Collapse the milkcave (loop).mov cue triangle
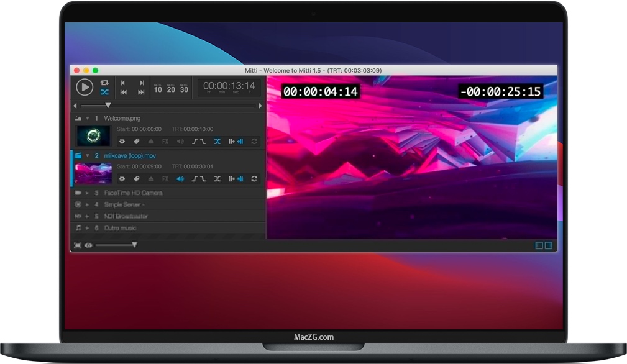 tap(87, 156)
